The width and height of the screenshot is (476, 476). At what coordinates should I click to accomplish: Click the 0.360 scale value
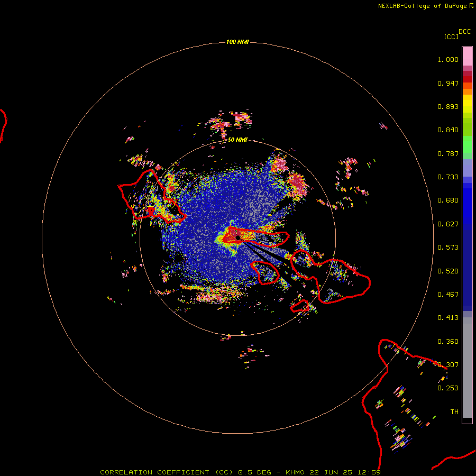pos(448,342)
